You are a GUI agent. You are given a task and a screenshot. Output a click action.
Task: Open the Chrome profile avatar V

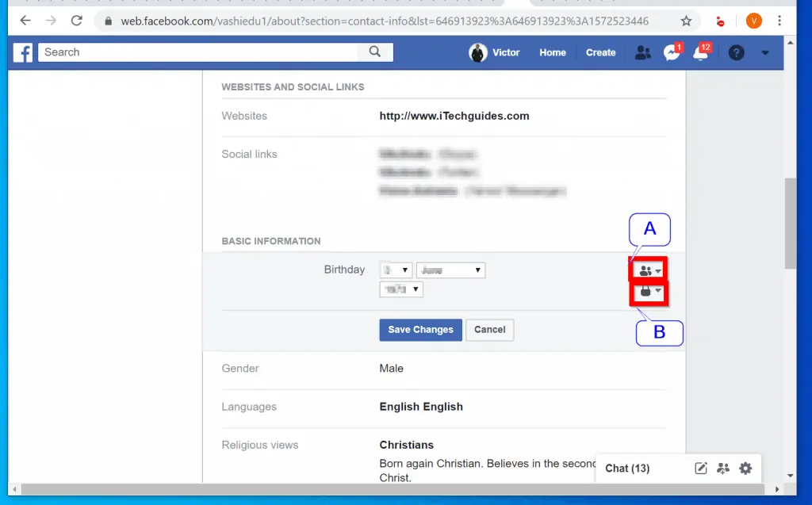tap(753, 21)
